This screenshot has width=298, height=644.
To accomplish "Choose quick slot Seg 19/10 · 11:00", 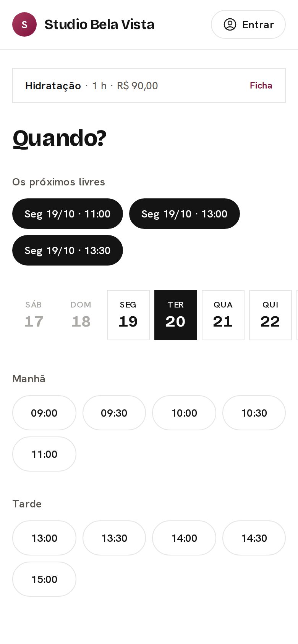I will coord(68,214).
